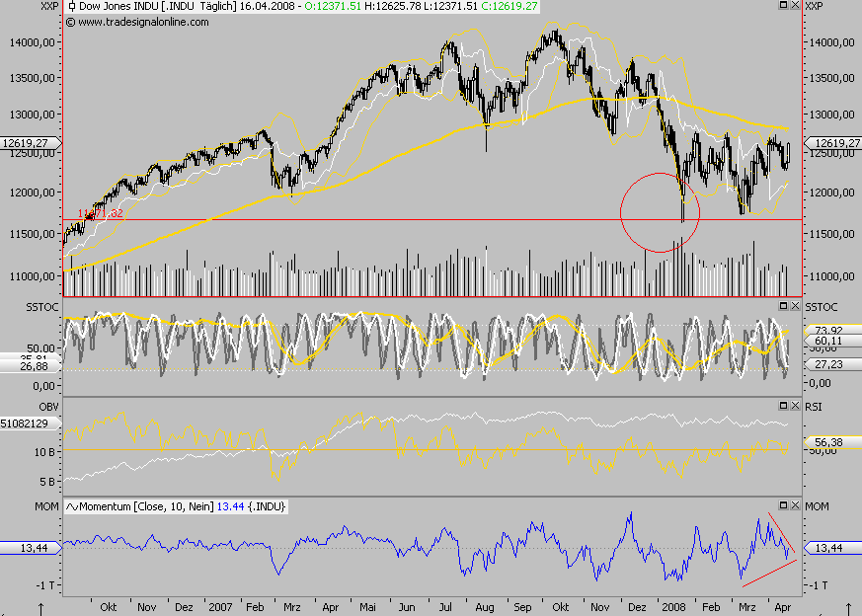Close the SSTOC indicator panel

[795, 305]
